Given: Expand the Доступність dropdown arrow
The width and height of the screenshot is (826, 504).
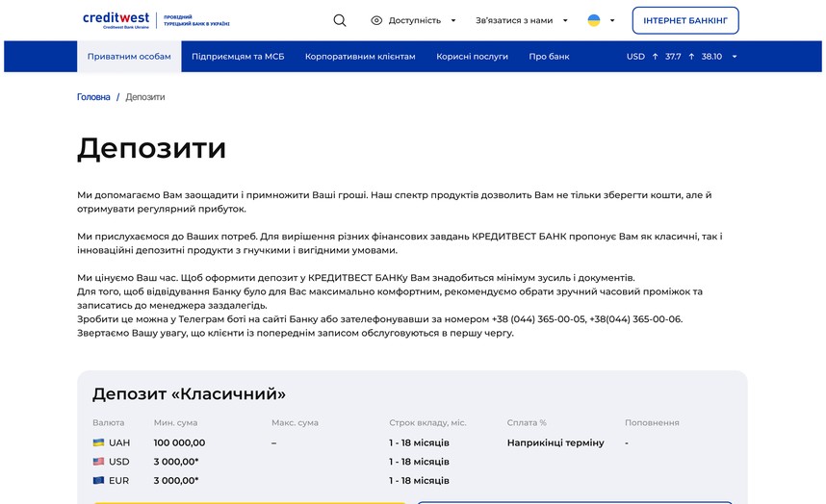Looking at the screenshot, I should pos(453,20).
